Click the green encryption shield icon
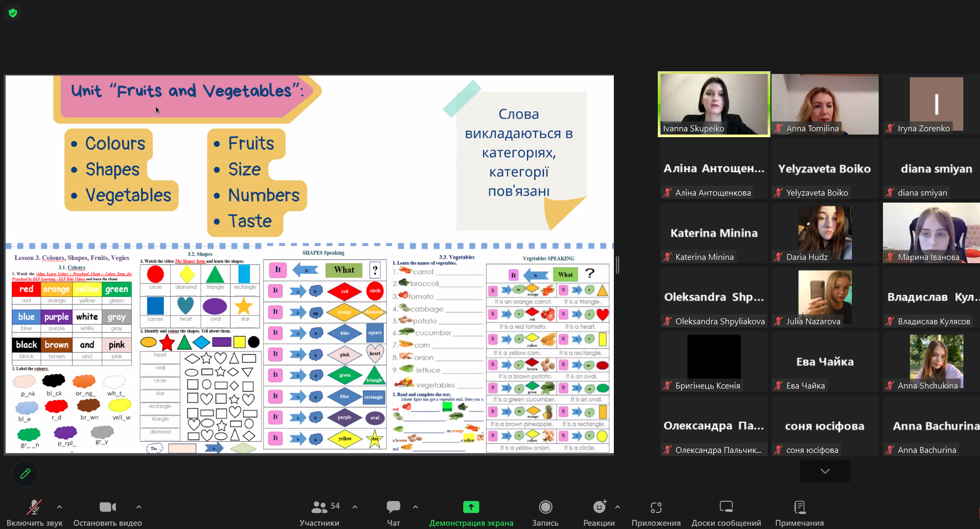 [13, 13]
